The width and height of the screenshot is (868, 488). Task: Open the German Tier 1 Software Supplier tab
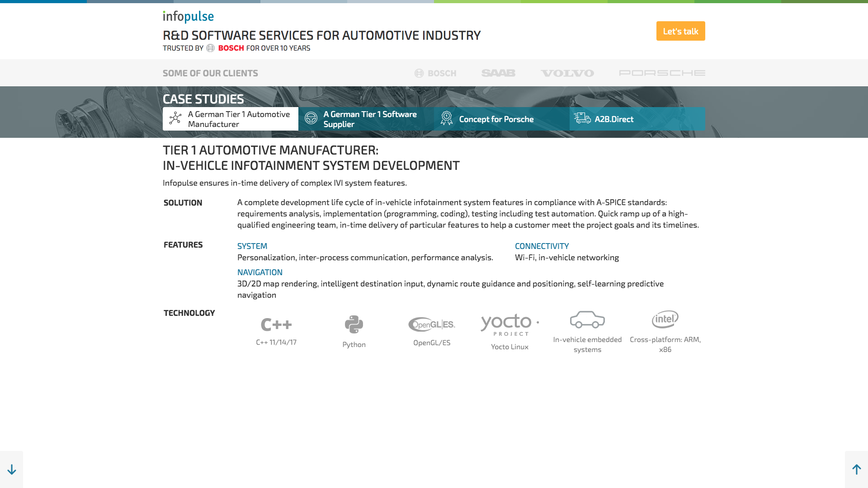366,119
